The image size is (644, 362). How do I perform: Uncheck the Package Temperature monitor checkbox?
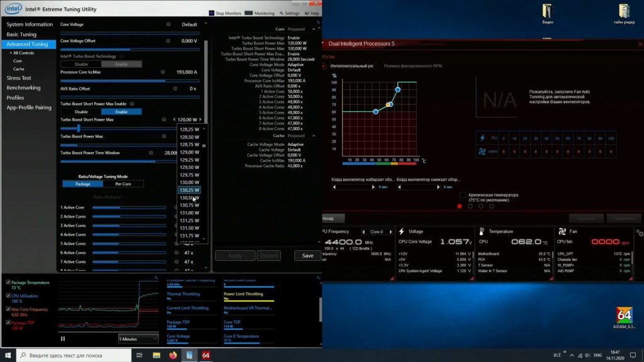pos(8,282)
